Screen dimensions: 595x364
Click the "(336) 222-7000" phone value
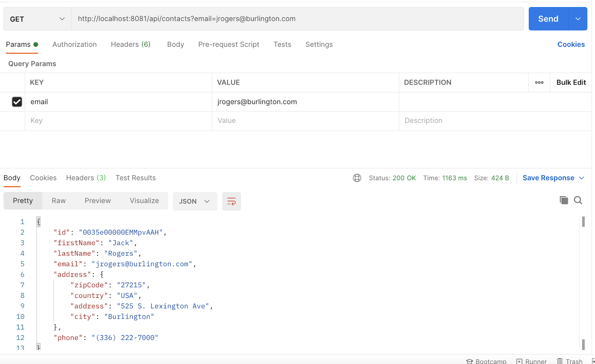125,338
